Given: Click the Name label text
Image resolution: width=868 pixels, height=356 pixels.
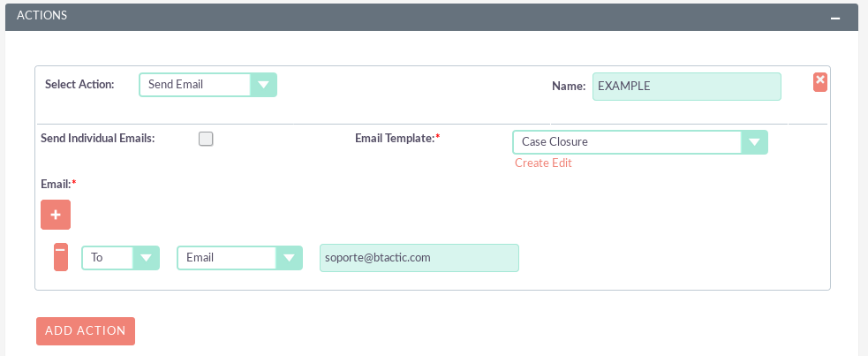Looking at the screenshot, I should coord(568,87).
